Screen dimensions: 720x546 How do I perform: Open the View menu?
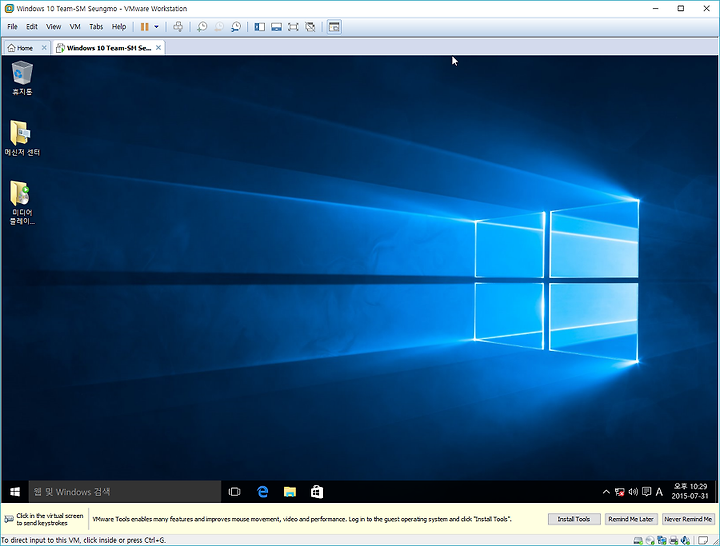pos(53,27)
